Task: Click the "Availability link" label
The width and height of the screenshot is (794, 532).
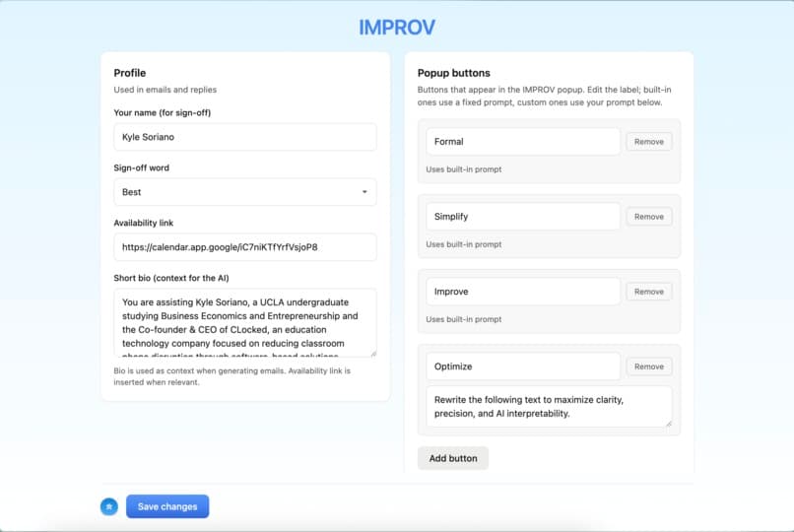Action: [143, 223]
